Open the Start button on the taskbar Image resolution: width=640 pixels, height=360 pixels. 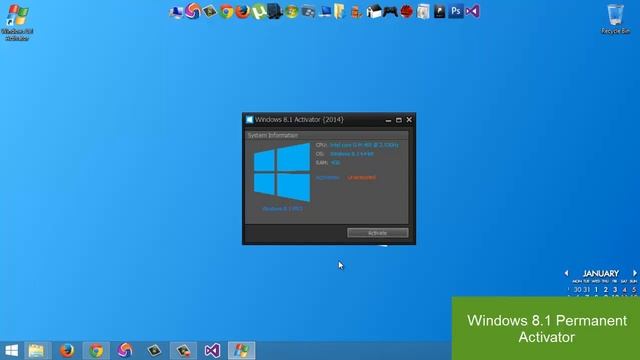coord(11,351)
